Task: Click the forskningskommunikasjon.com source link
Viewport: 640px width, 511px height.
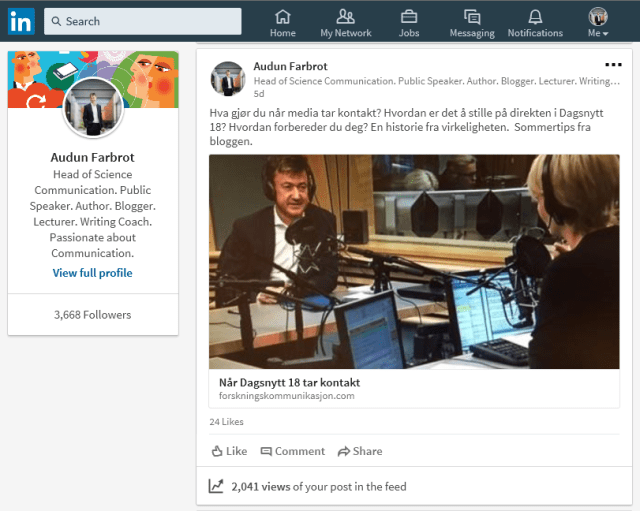Action: click(x=287, y=396)
